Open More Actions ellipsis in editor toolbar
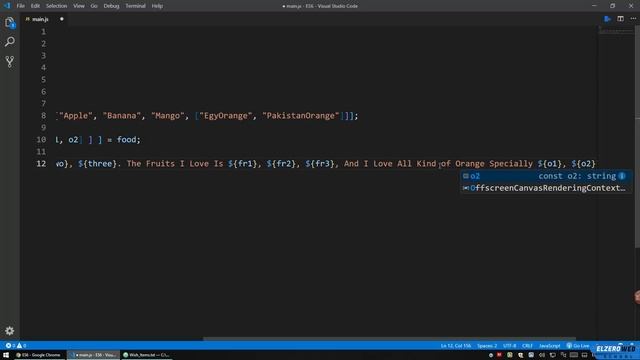 coord(633,19)
